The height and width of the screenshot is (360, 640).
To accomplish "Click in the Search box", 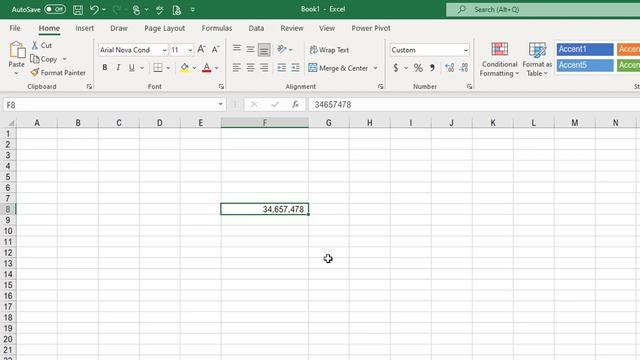I will coord(543,9).
